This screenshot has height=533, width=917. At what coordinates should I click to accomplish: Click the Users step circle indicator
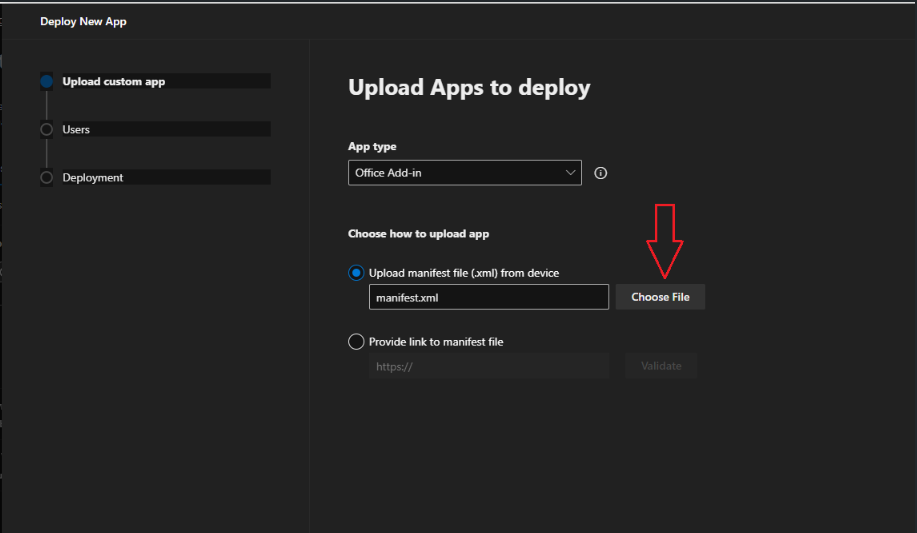[x=46, y=130]
